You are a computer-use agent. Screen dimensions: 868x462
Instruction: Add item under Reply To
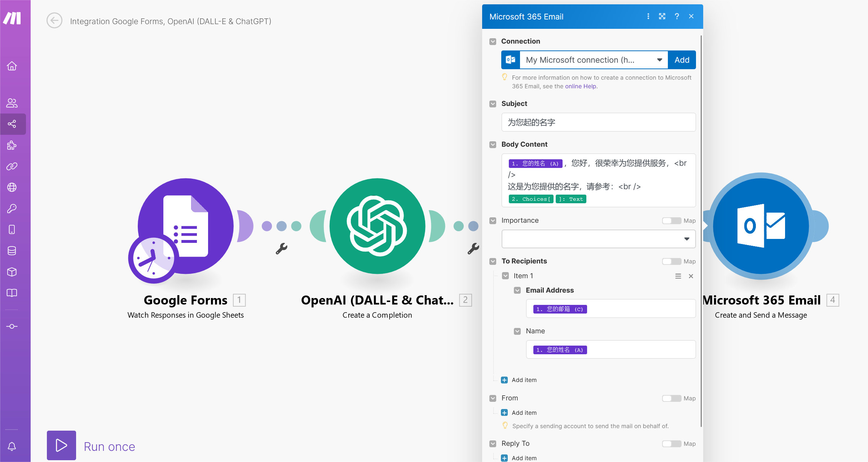519,458
